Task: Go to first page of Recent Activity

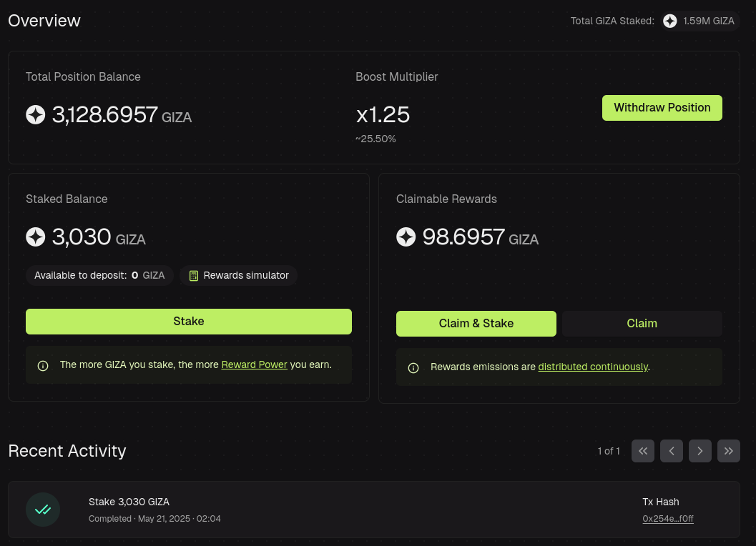Action: (643, 451)
